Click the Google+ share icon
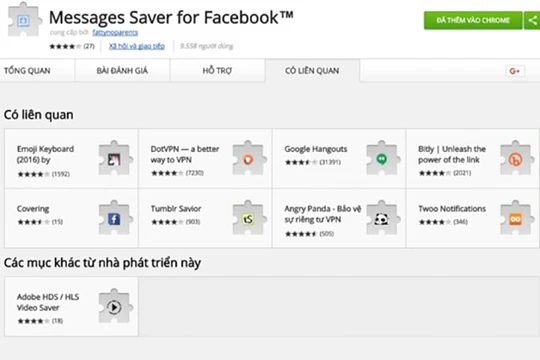The height and width of the screenshot is (360, 540). click(x=515, y=71)
